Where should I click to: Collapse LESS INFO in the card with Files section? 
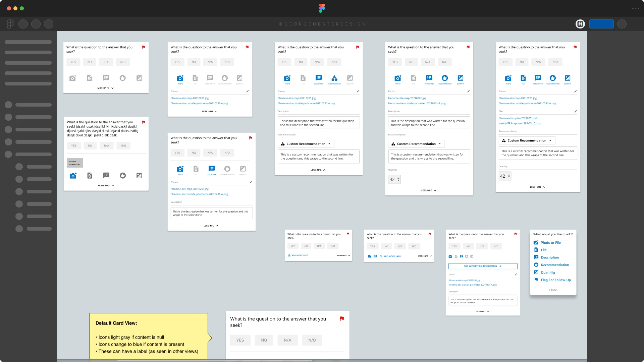[538, 187]
